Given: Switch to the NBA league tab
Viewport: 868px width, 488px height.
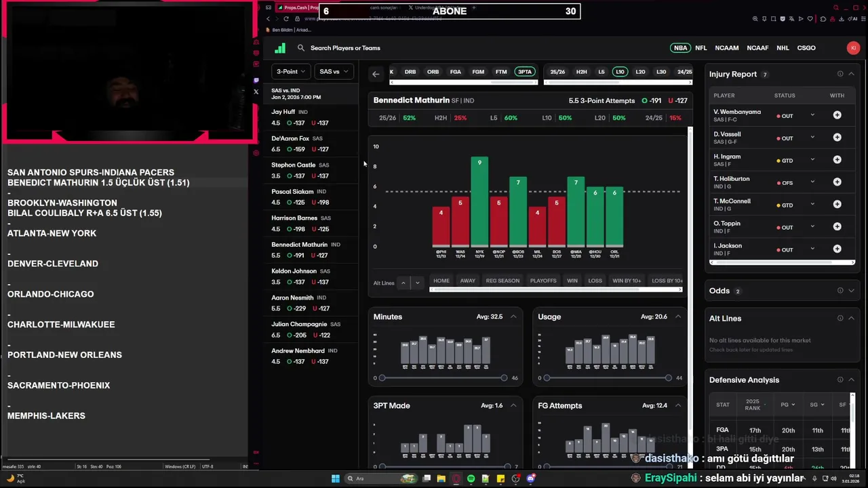Looking at the screenshot, I should click(x=680, y=48).
